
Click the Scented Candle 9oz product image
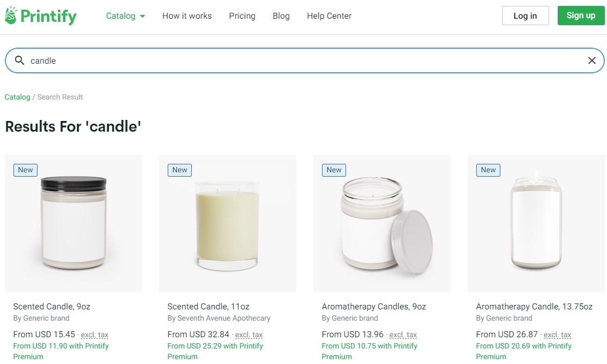(x=73, y=223)
